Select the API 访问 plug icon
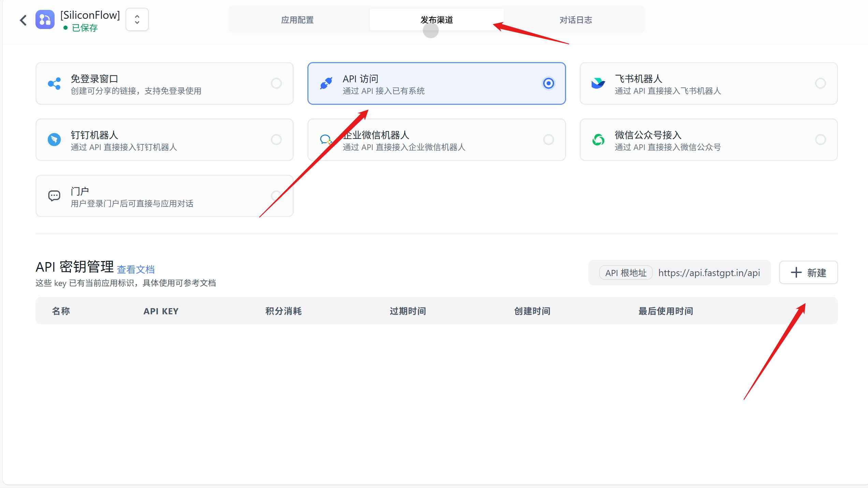The image size is (868, 488). point(326,83)
